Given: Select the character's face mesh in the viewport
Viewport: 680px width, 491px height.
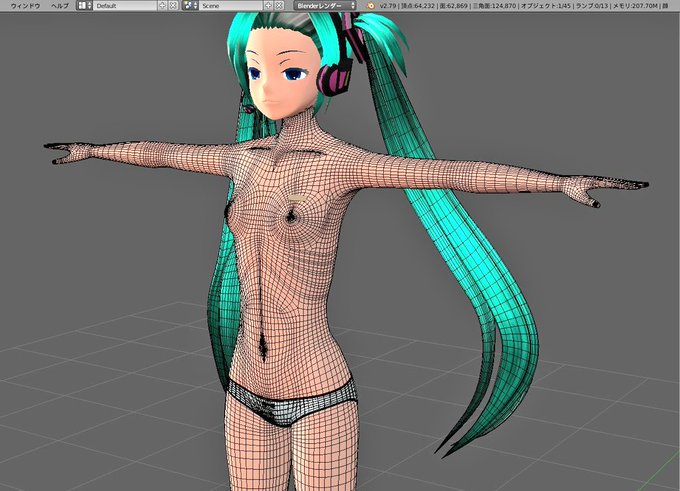Looking at the screenshot, I should point(280,74).
